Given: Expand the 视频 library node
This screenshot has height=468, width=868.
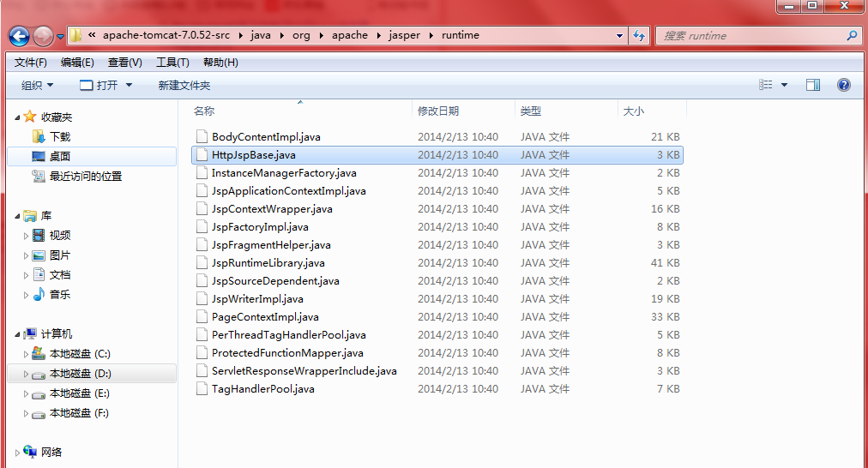Looking at the screenshot, I should 26,236.
